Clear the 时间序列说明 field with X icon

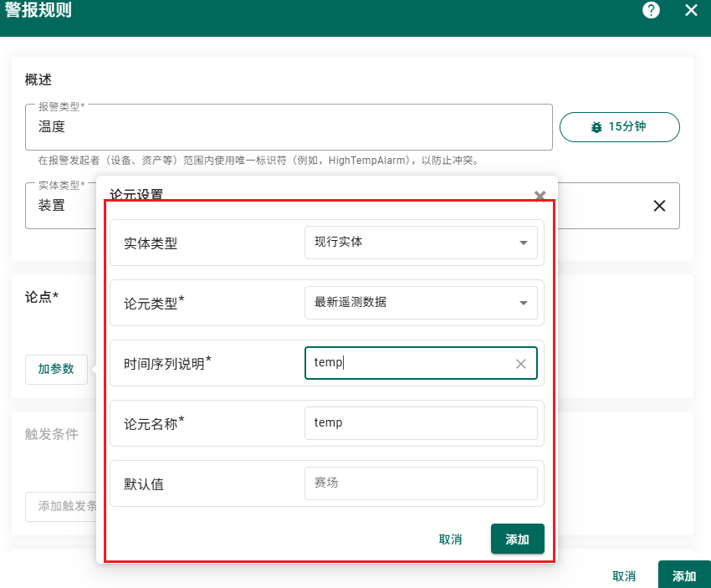[521, 364]
